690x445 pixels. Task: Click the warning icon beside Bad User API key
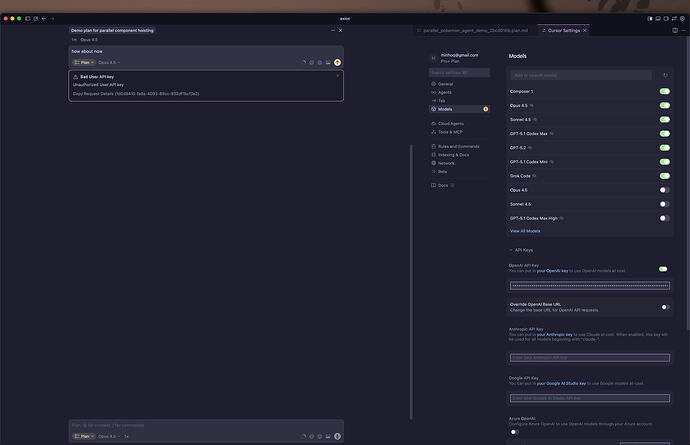coord(75,77)
